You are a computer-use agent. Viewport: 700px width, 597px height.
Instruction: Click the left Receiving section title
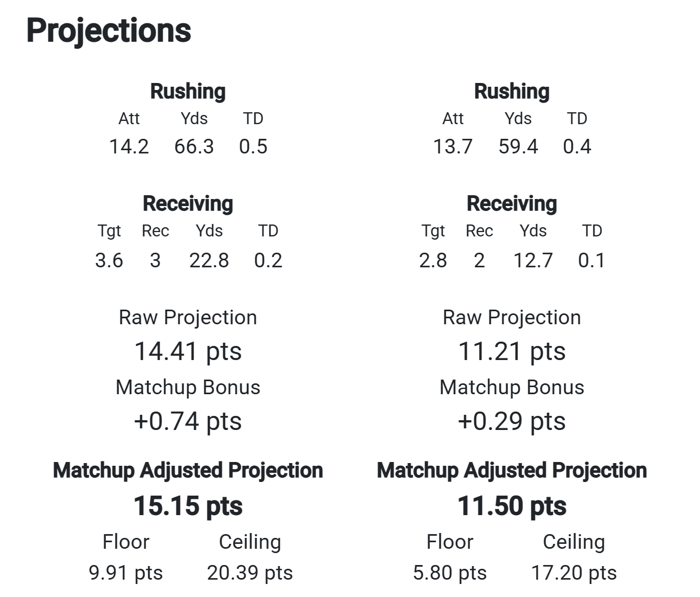click(188, 203)
